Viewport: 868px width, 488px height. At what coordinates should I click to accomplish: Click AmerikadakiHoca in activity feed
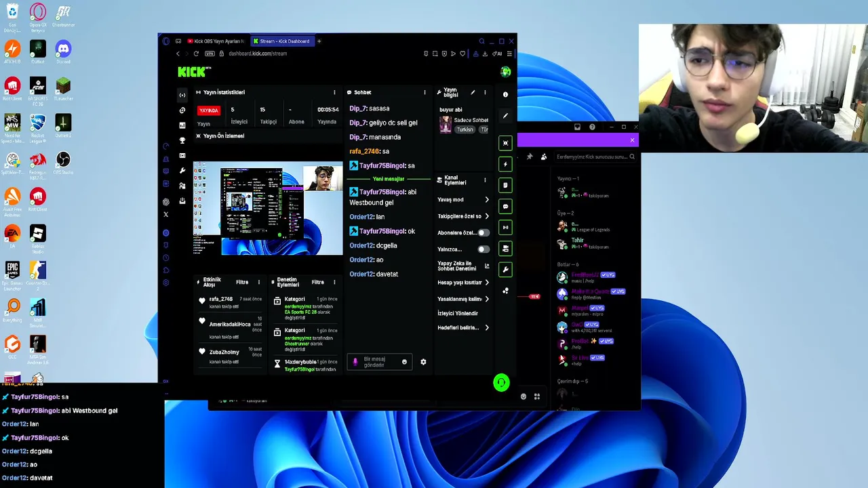[x=229, y=325]
